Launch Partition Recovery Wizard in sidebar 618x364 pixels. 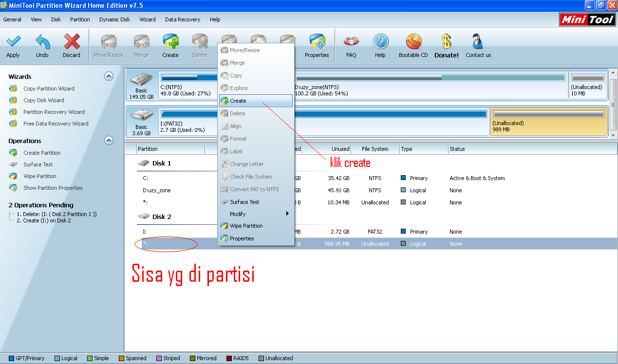pos(54,112)
